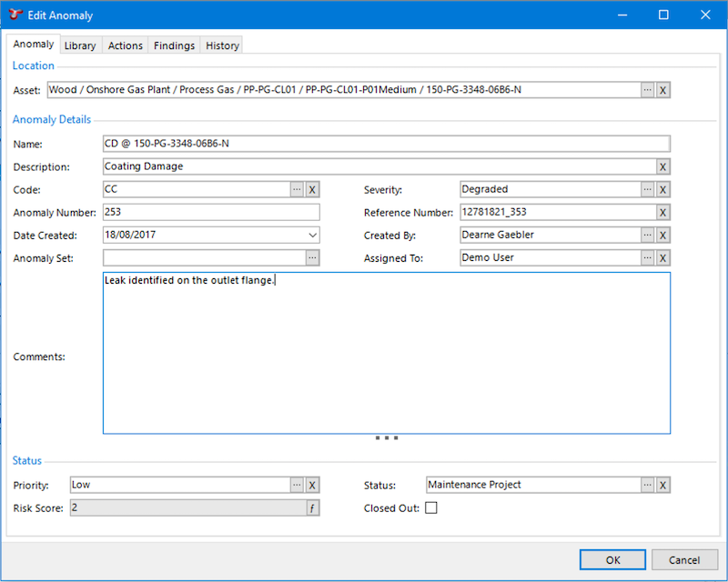The width and height of the screenshot is (728, 582).
Task: Go to the Actions tab
Action: [x=125, y=45]
